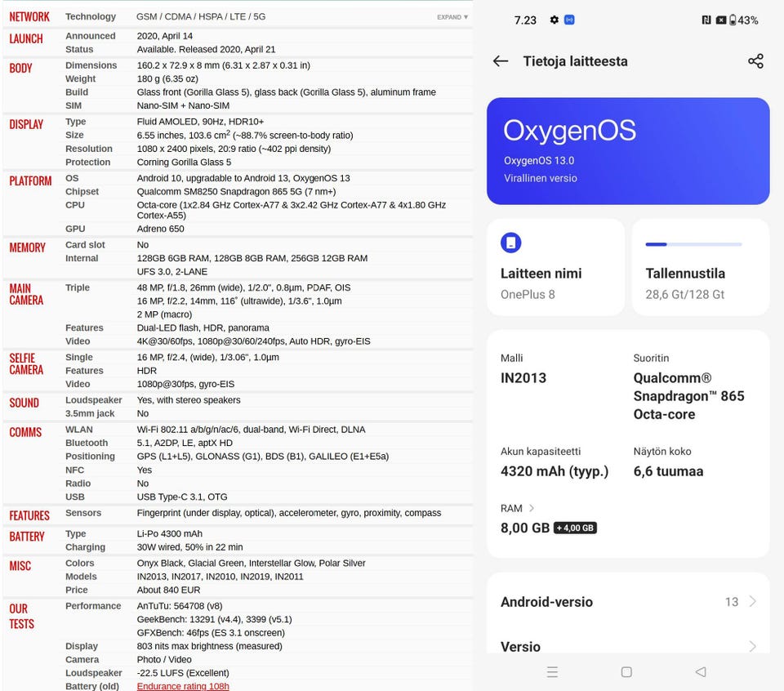
Task: Tap the 4320 mAh (tyyp.) battery capacity value
Action: [555, 471]
